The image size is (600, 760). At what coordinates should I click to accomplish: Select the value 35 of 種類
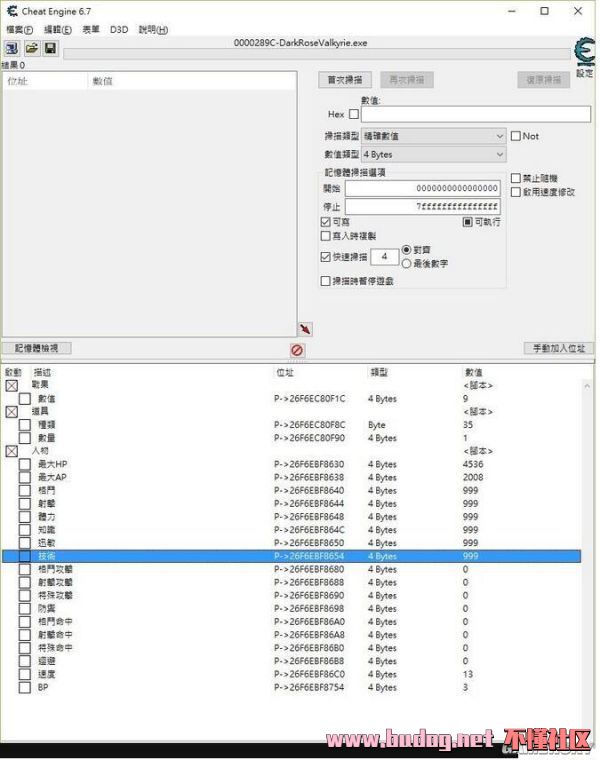(468, 425)
